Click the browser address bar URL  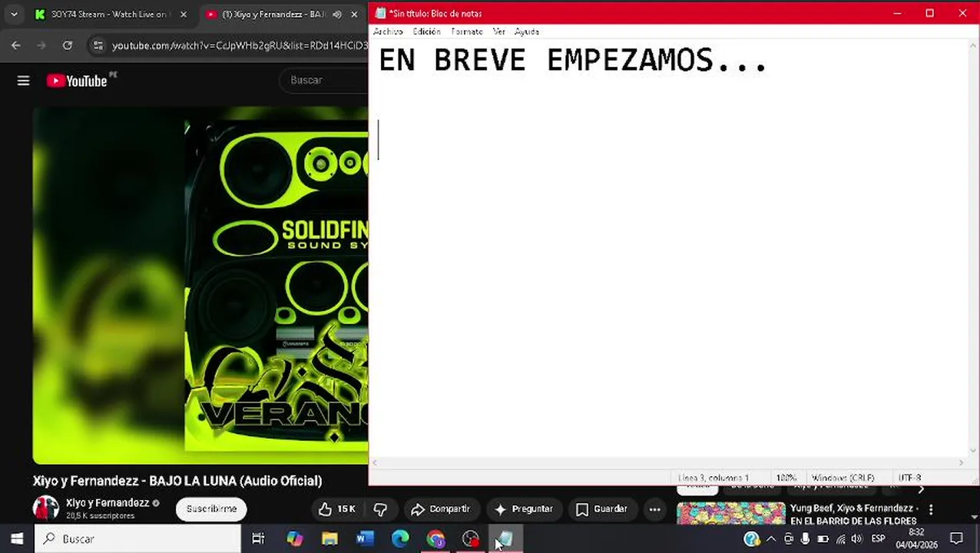click(238, 45)
